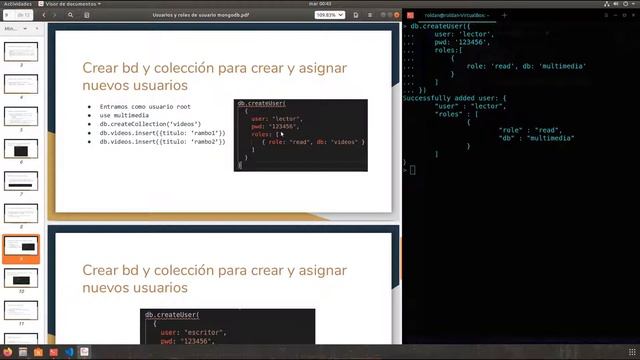
Task: Click the terminal new-tab red icon
Action: [410, 15]
